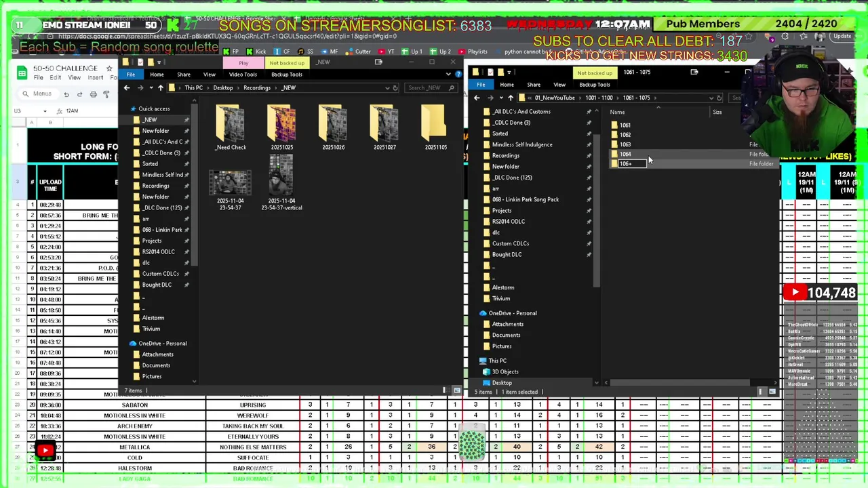This screenshot has height=488, width=868.
Task: Go up one level in 1061 - 1075 window
Action: tap(510, 98)
